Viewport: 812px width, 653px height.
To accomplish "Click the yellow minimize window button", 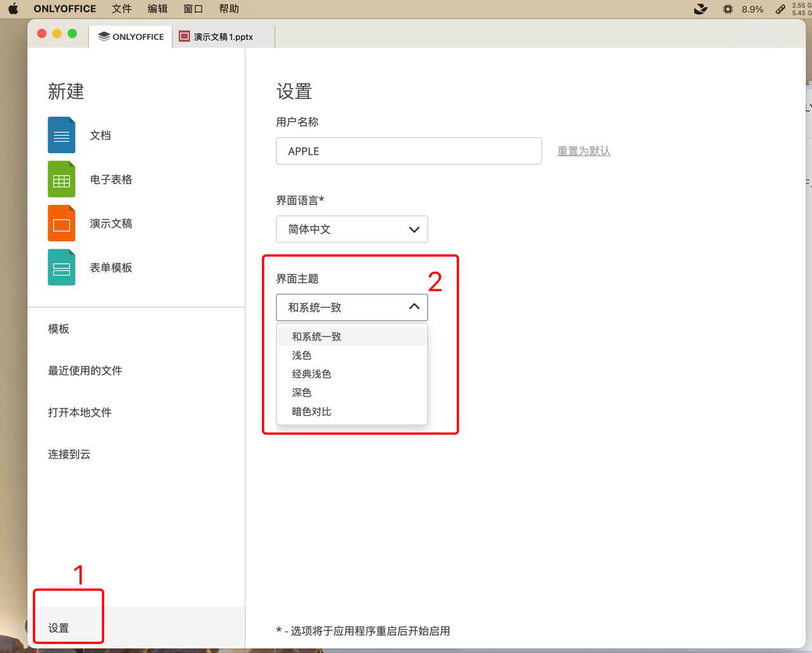I will point(57,34).
